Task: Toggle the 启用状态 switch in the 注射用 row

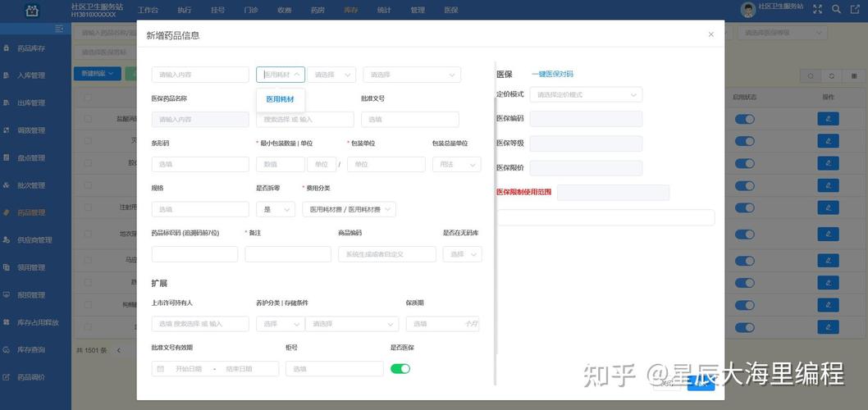Action: [x=745, y=207]
